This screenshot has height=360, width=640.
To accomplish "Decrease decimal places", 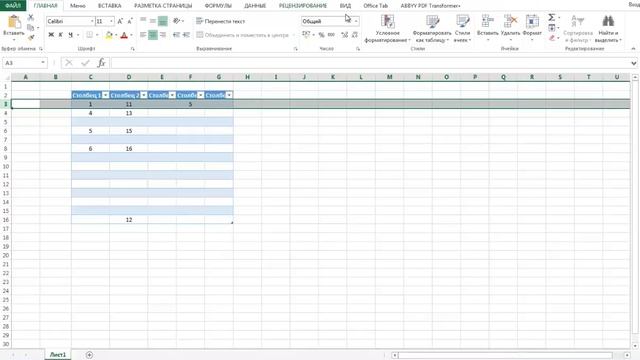I will (354, 35).
